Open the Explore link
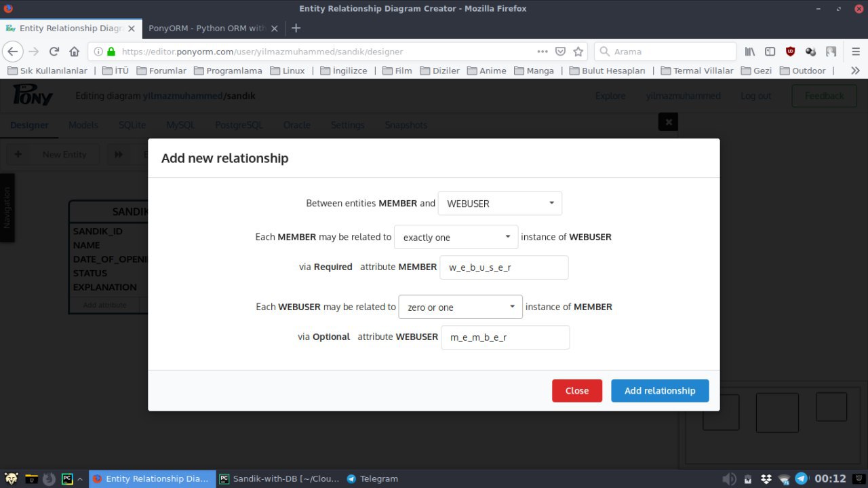This screenshot has width=868, height=488. pos(610,96)
